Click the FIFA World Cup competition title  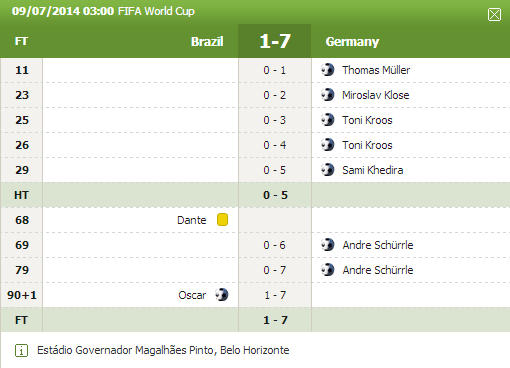[x=156, y=11]
